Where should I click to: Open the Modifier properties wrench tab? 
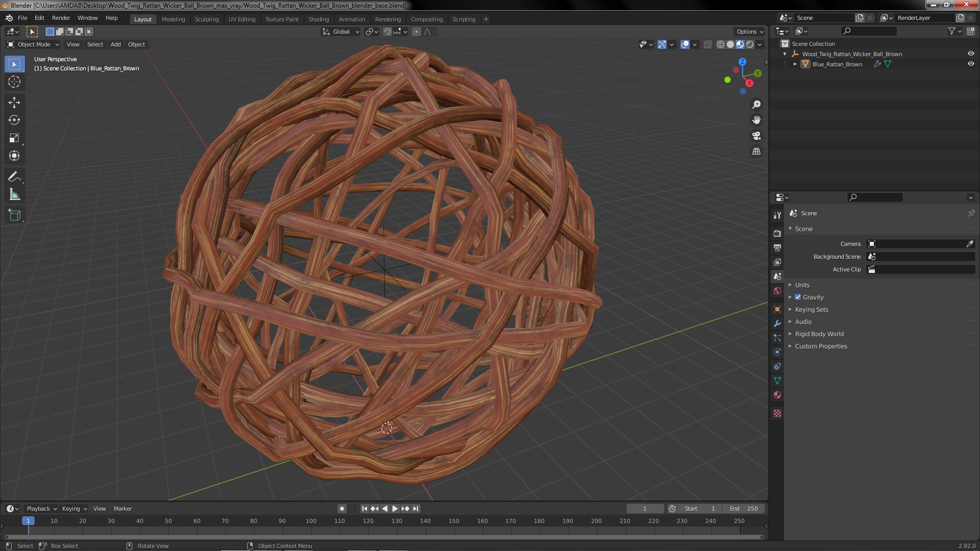[777, 323]
